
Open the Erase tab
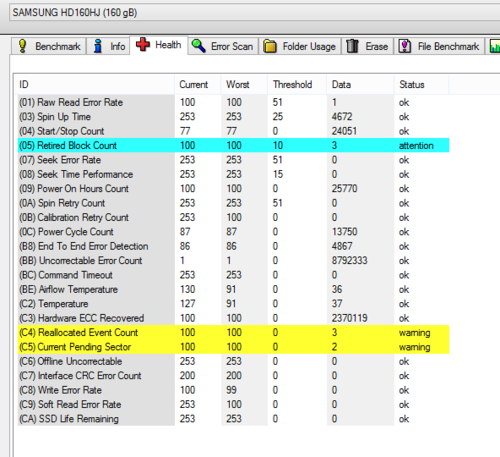[x=367, y=46]
